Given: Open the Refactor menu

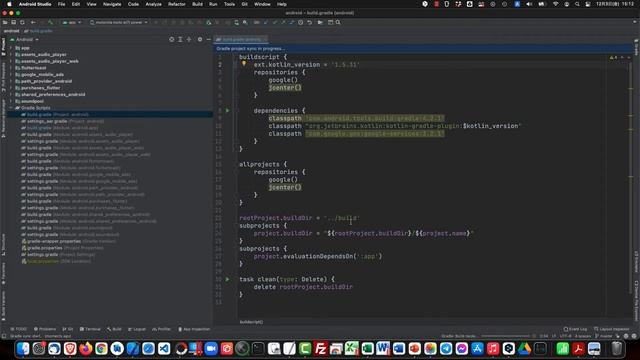Looking at the screenshot, I should pos(177,4).
